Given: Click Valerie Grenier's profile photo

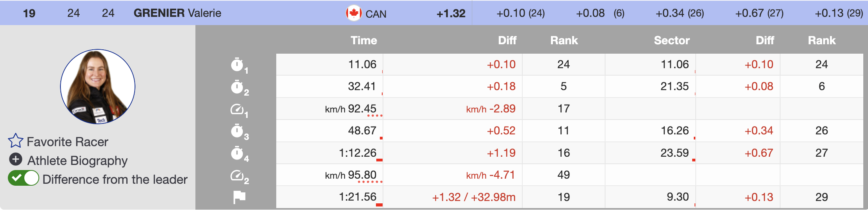Looking at the screenshot, I should point(98,87).
